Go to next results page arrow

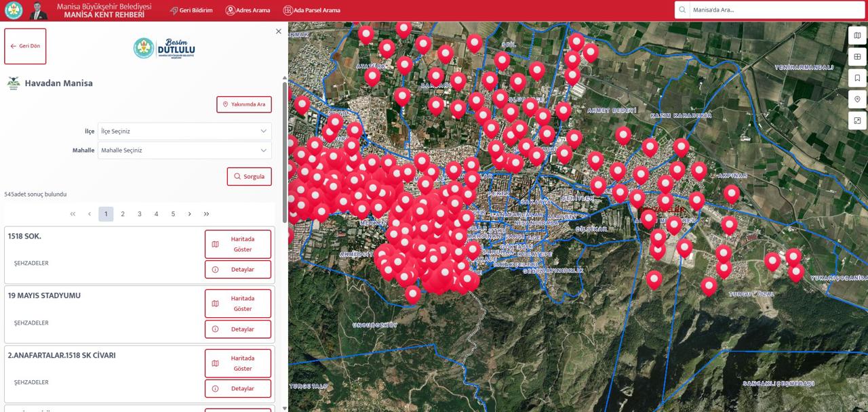pos(189,214)
